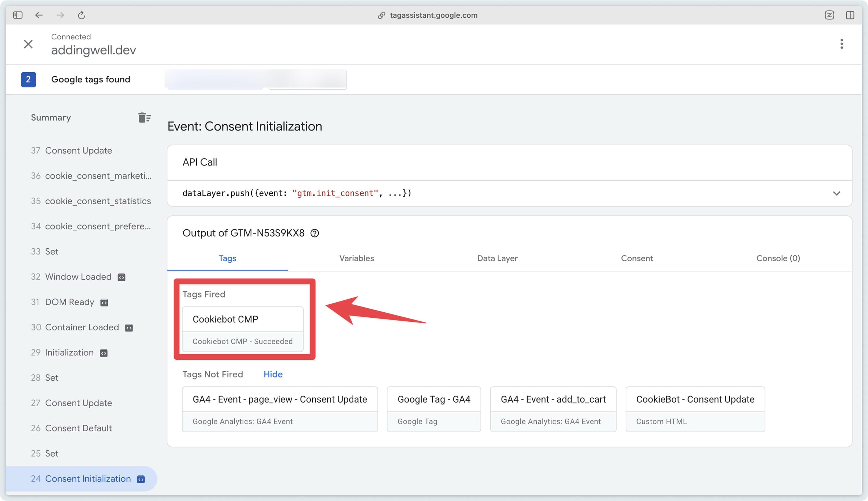The image size is (868, 501).
Task: Hide the Tags Not Fired list
Action: point(273,374)
